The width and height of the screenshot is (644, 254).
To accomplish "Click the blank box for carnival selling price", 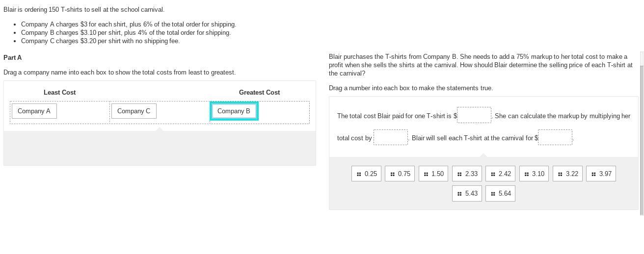I will pos(555,137).
